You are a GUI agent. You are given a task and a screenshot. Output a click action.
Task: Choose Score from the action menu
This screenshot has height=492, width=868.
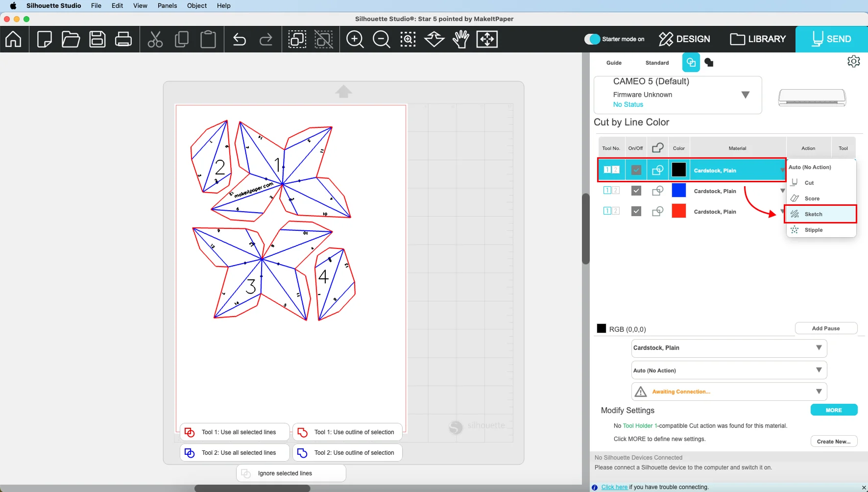tap(821, 198)
